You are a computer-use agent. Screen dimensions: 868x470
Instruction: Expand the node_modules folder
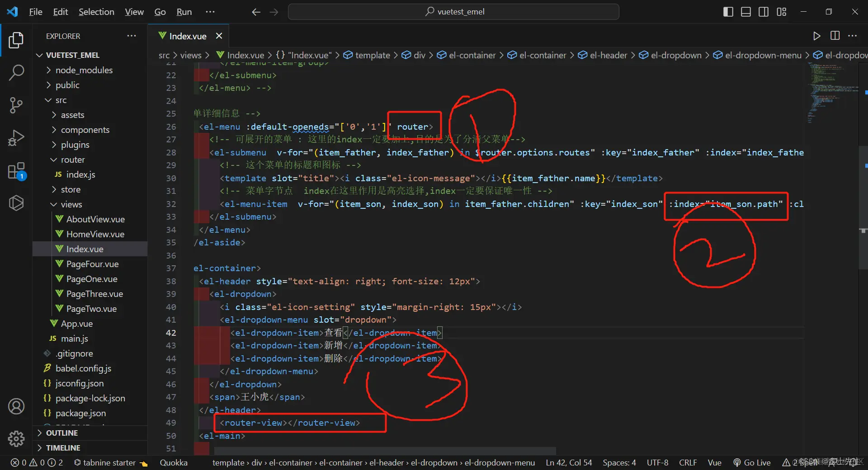84,70
